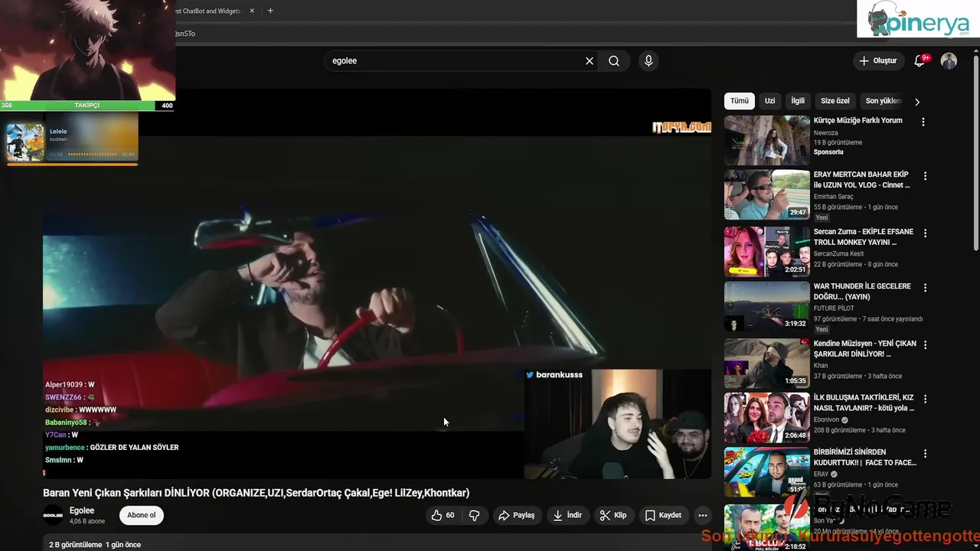Click the main video player
The height and width of the screenshot is (551, 980).
coord(377,283)
